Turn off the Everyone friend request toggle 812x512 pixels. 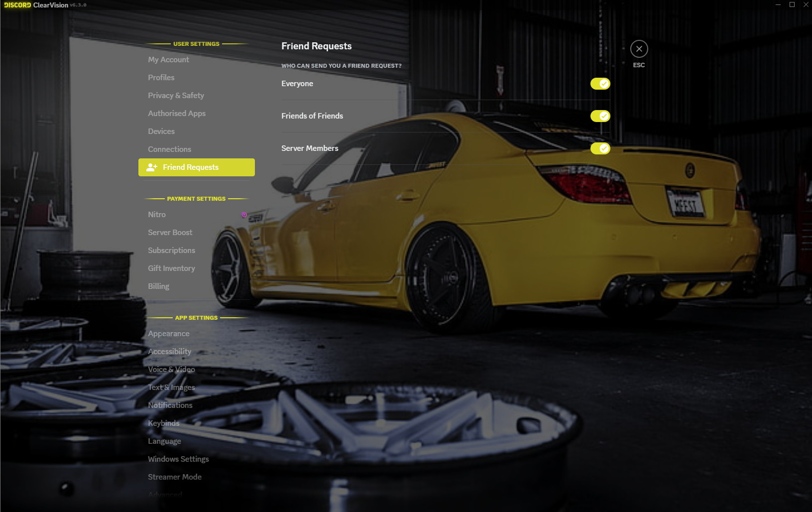pyautogui.click(x=600, y=84)
